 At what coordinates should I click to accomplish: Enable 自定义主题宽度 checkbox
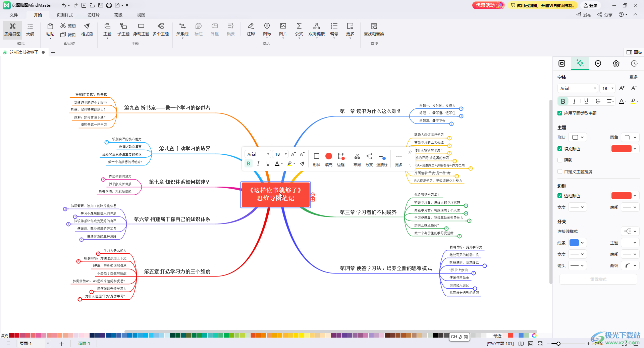[x=560, y=171]
